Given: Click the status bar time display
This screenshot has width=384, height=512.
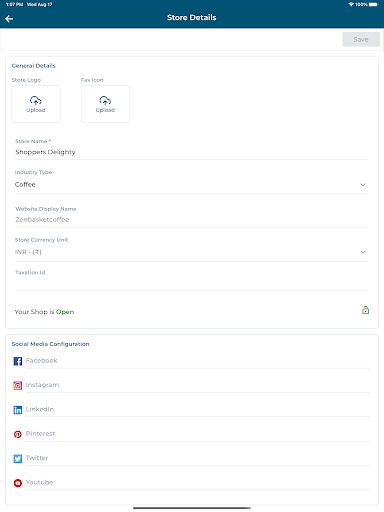Looking at the screenshot, I should [14, 4].
